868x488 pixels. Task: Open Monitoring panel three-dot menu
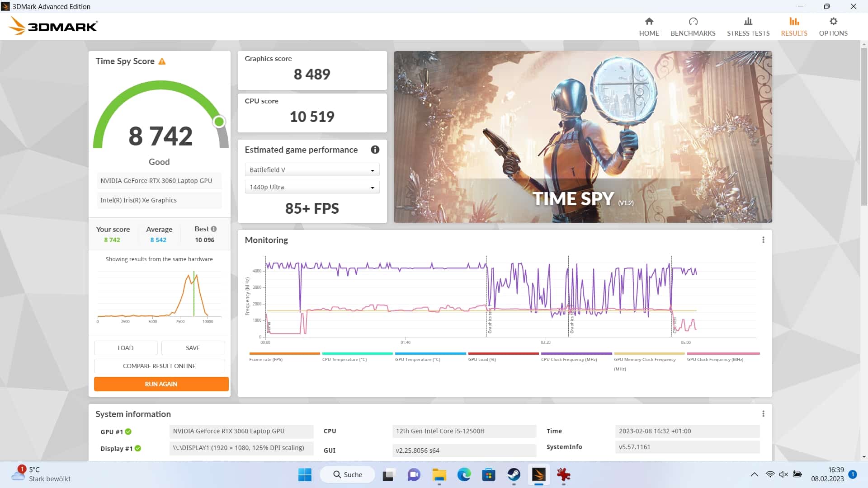tap(763, 240)
